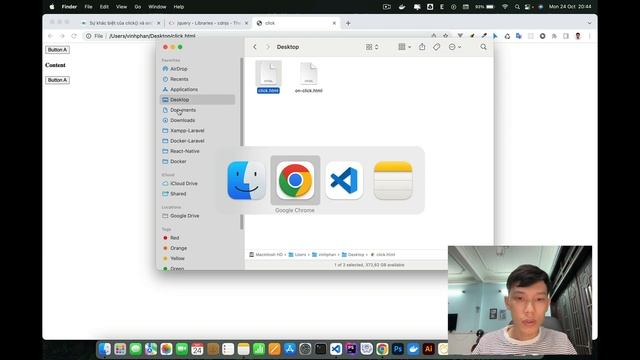This screenshot has height=360, width=640.
Task: Toggle the Chrome side panel icon
Action: [x=566, y=36]
